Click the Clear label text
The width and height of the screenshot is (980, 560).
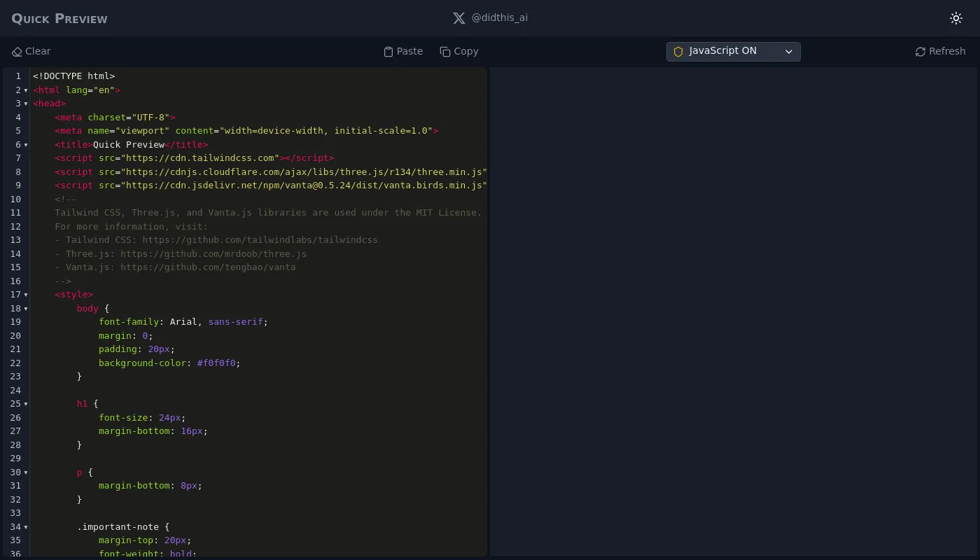[38, 51]
